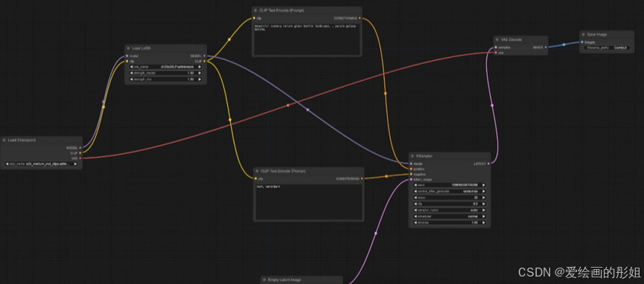
Task: Click the CLIP output socket on Load LoRA
Action: (204, 61)
